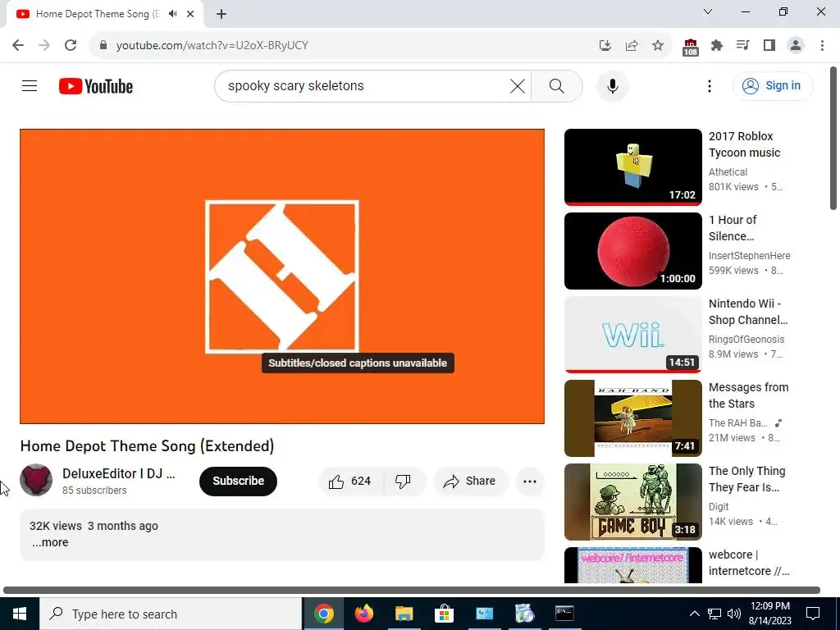Like the video with thumbs up
The width and height of the screenshot is (840, 630).
click(351, 481)
